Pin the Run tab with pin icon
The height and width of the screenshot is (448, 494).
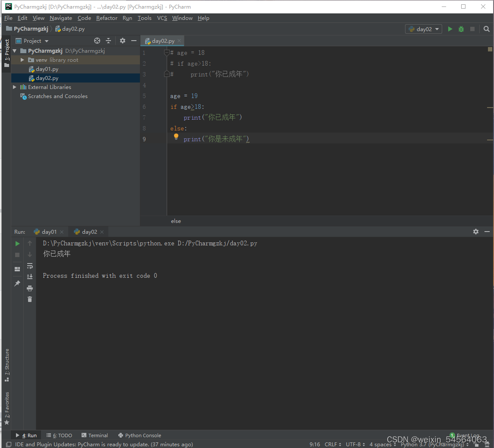click(x=17, y=283)
